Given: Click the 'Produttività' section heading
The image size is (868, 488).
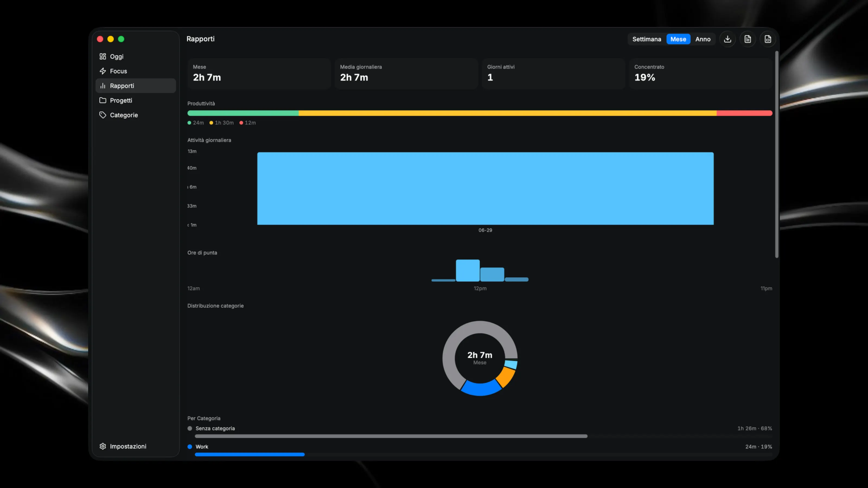Looking at the screenshot, I should tap(201, 103).
